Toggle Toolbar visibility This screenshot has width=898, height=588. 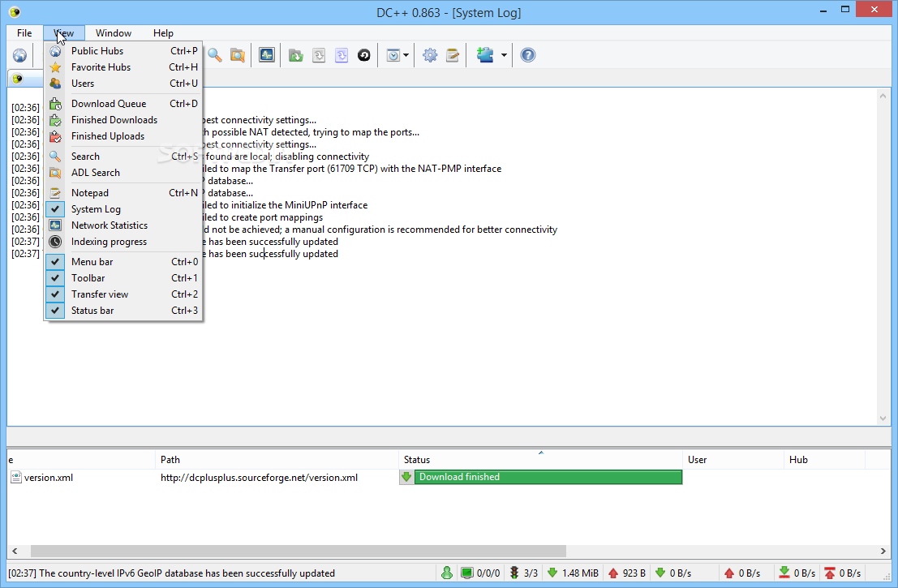pyautogui.click(x=123, y=277)
